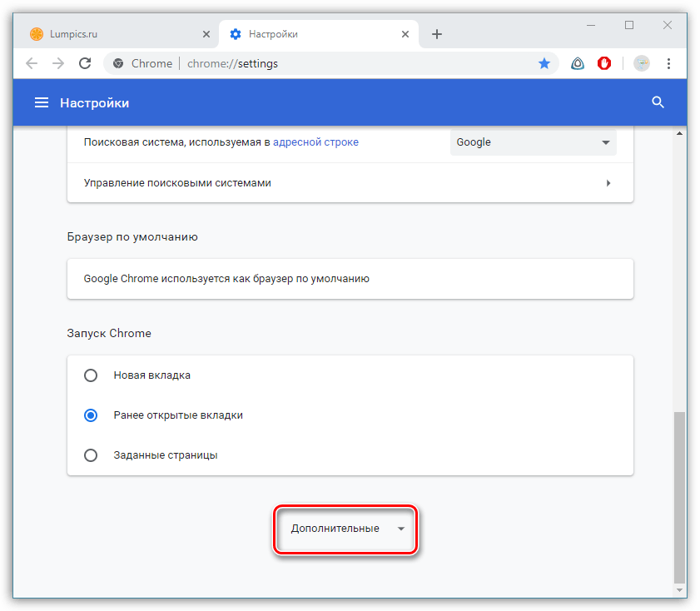Go back to previous page
This screenshot has height=611, width=700.
(31, 63)
